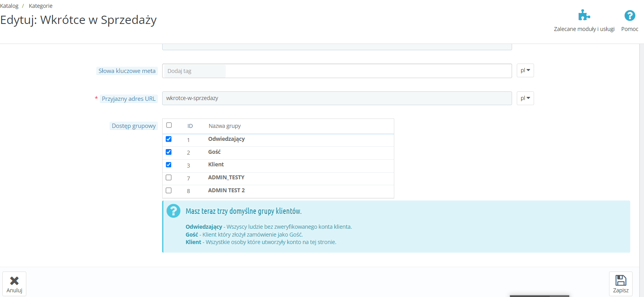Image resolution: width=644 pixels, height=297 pixels.
Task: Click the Zalecane moduły i usługi label
Action: 584,29
